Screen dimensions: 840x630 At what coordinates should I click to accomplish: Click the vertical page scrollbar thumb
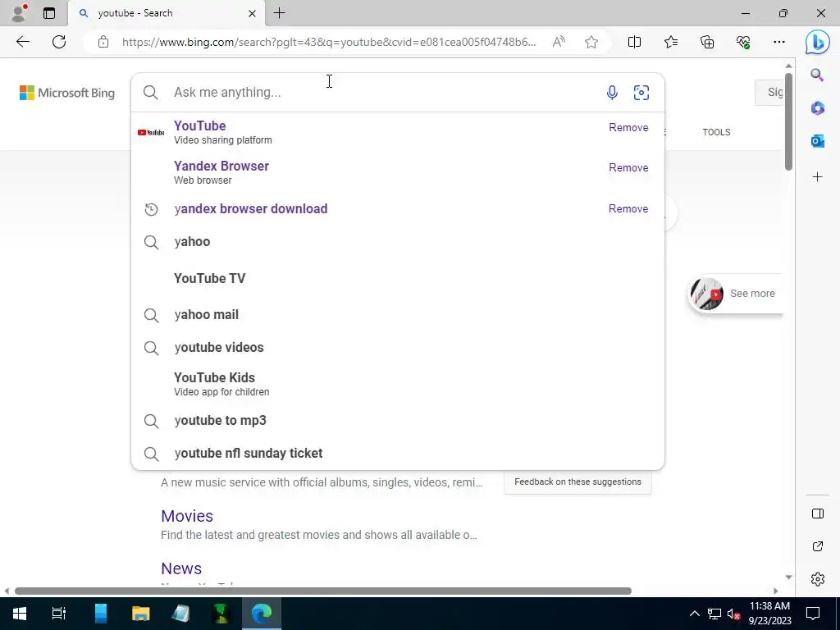[x=788, y=121]
